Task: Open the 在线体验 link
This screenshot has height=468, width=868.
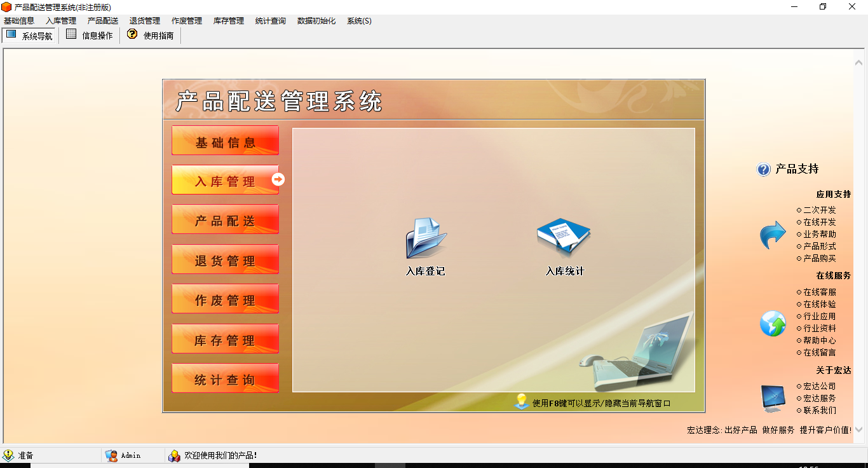Action: pyautogui.click(x=820, y=304)
